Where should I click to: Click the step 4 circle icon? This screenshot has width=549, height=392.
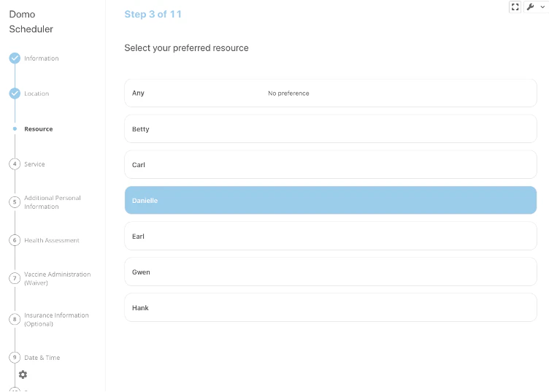click(x=15, y=164)
